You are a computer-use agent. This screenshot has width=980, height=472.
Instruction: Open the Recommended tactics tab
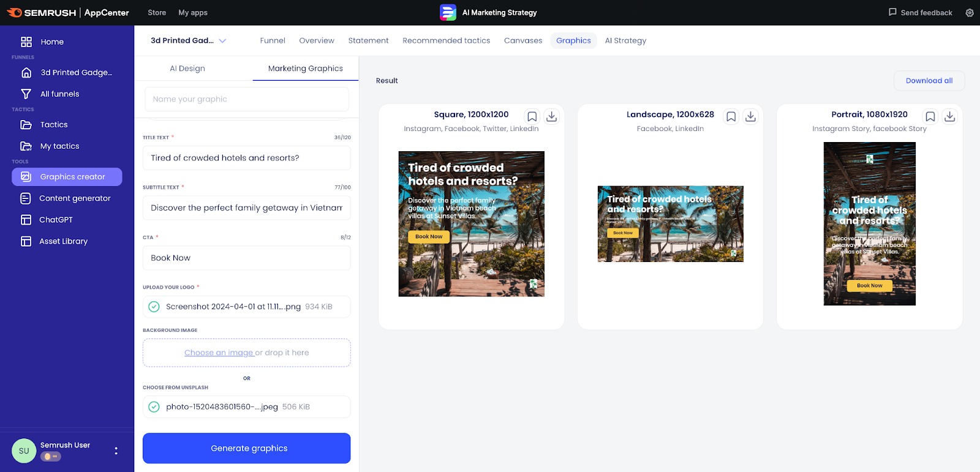(447, 40)
